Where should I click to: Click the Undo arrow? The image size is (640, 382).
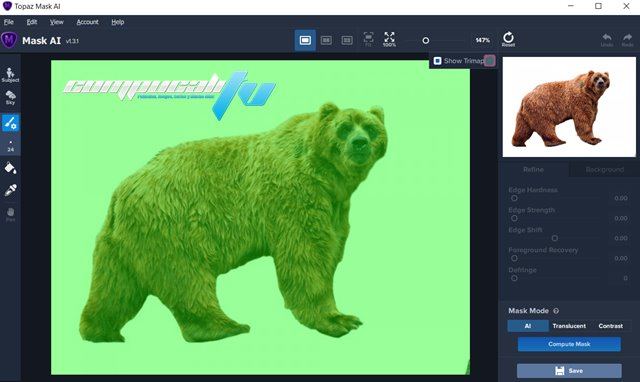(607, 40)
